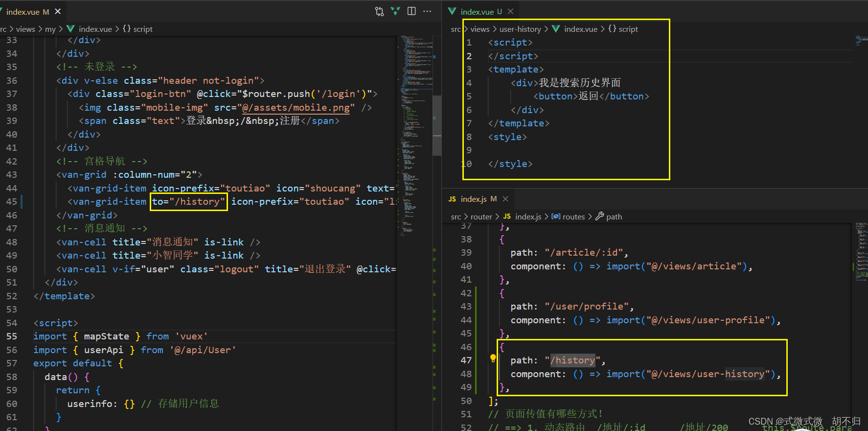Open 'routes' breadcrumb in index.js editor

573,216
